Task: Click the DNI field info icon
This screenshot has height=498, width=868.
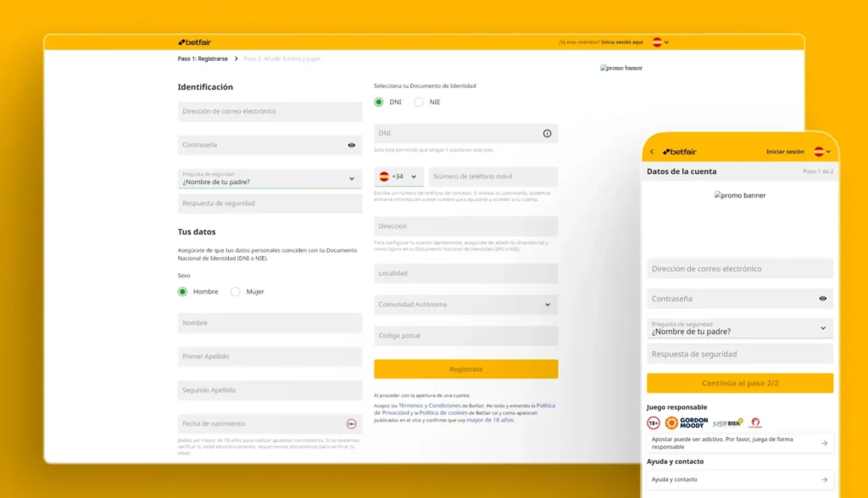Action: coord(547,133)
